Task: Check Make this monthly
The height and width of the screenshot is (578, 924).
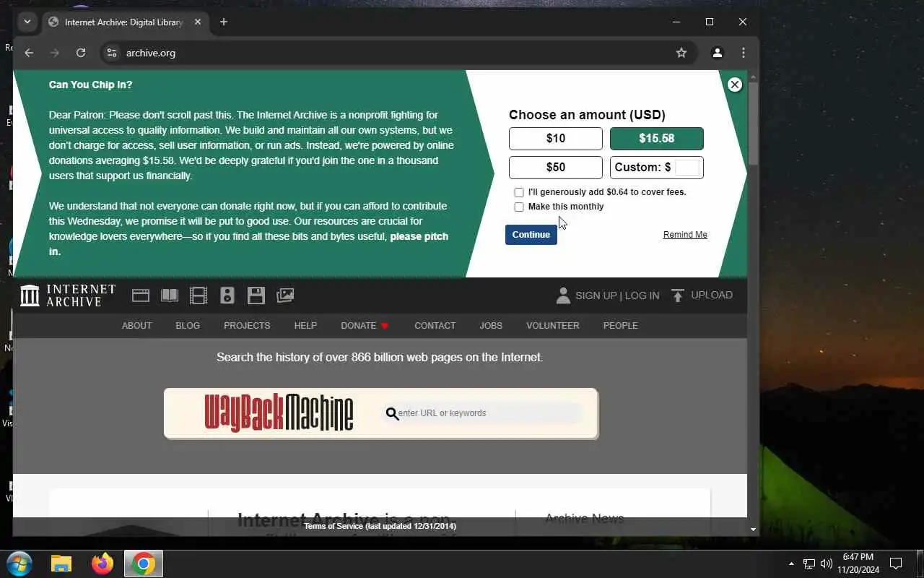Action: click(x=518, y=207)
